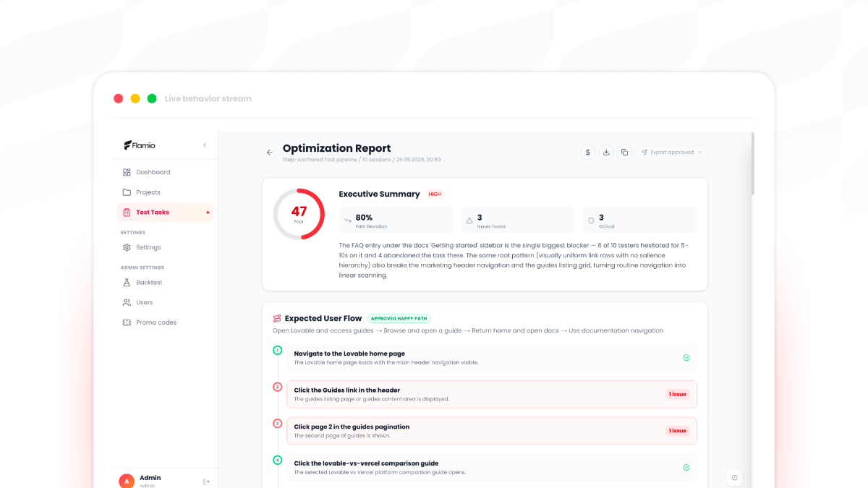Click the trend icon in Path Deviation card

tap(348, 220)
